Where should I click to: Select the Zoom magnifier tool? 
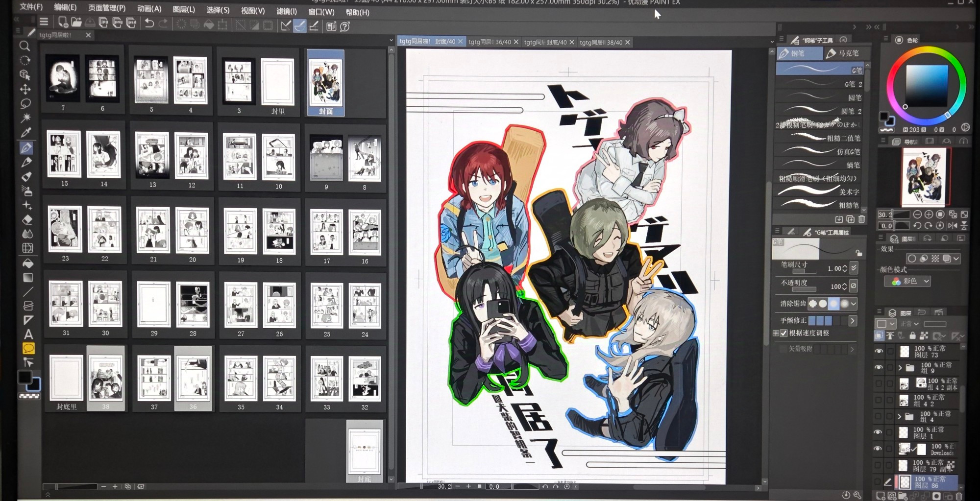pyautogui.click(x=24, y=46)
